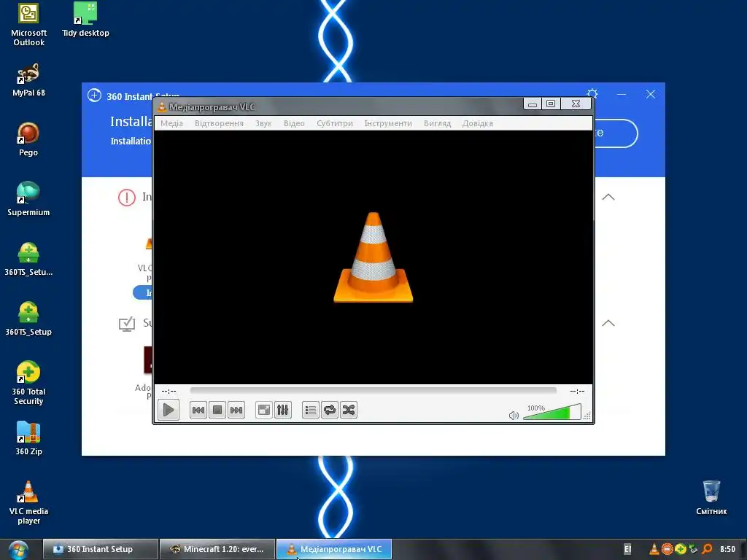Toggle the VLC playlist view
Image resolution: width=747 pixels, height=560 pixels.
click(311, 410)
